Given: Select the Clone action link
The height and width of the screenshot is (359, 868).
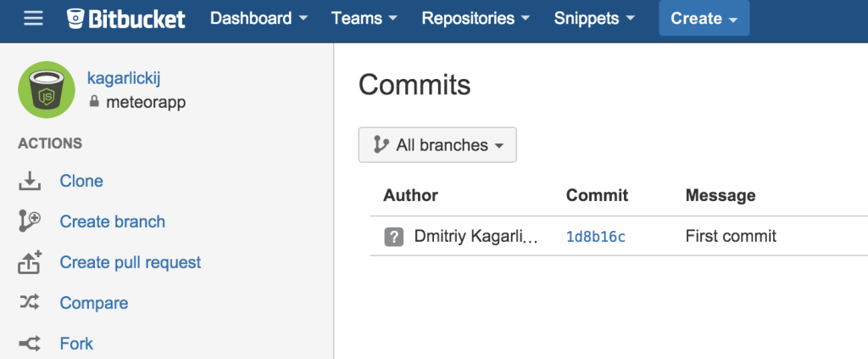Looking at the screenshot, I should click(x=81, y=181).
